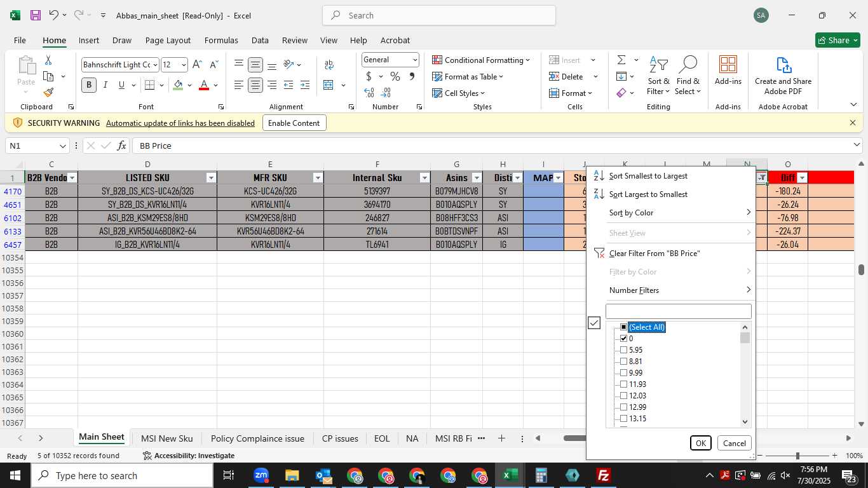
Task: Click the Percent Style icon
Action: [395, 76]
